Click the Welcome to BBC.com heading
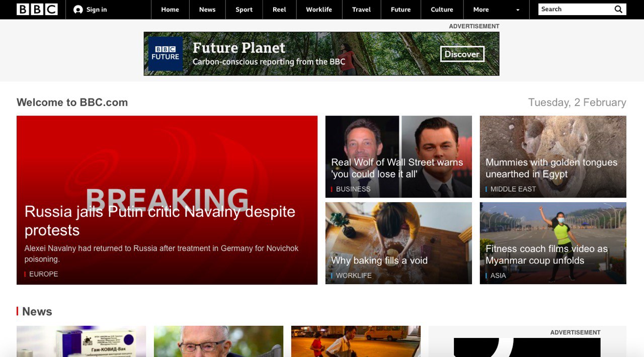Image resolution: width=644 pixels, height=357 pixels. point(72,103)
